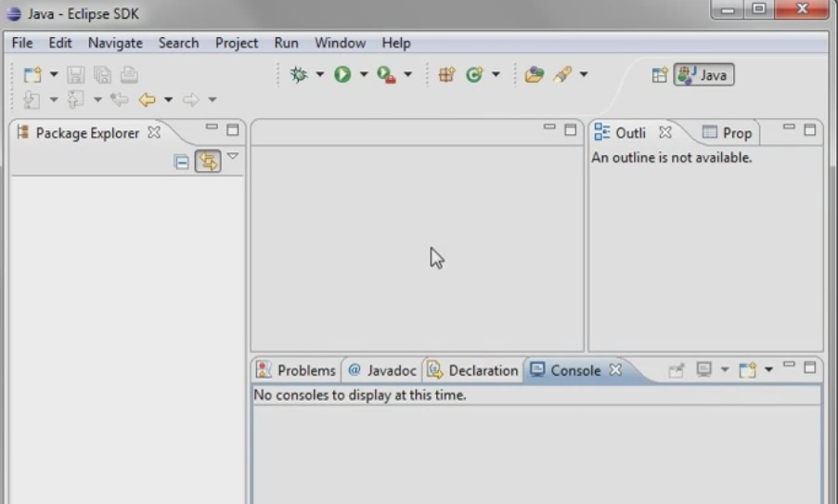Click the green Run button icon
Screen dimensions: 838x504
342,74
